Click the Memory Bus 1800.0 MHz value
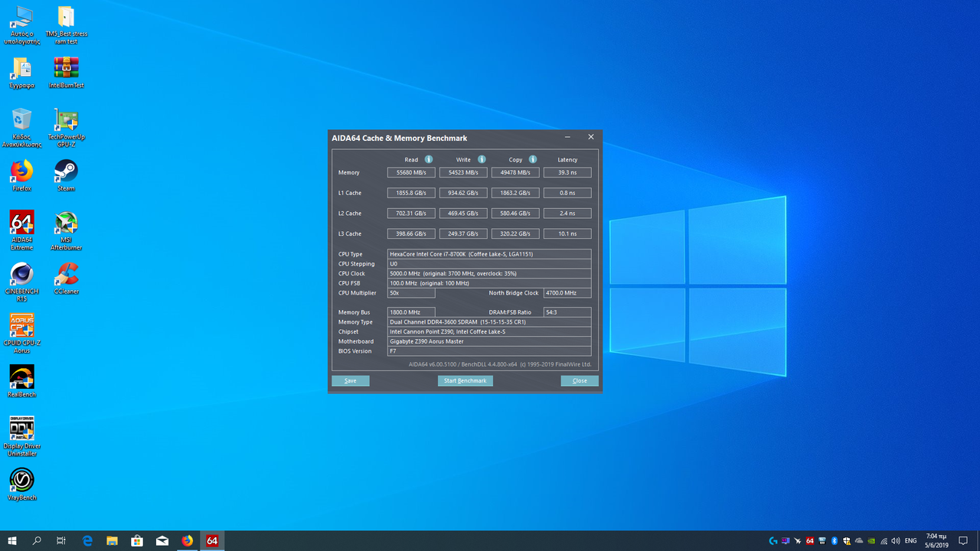Viewport: 980px width, 551px height. pos(411,312)
